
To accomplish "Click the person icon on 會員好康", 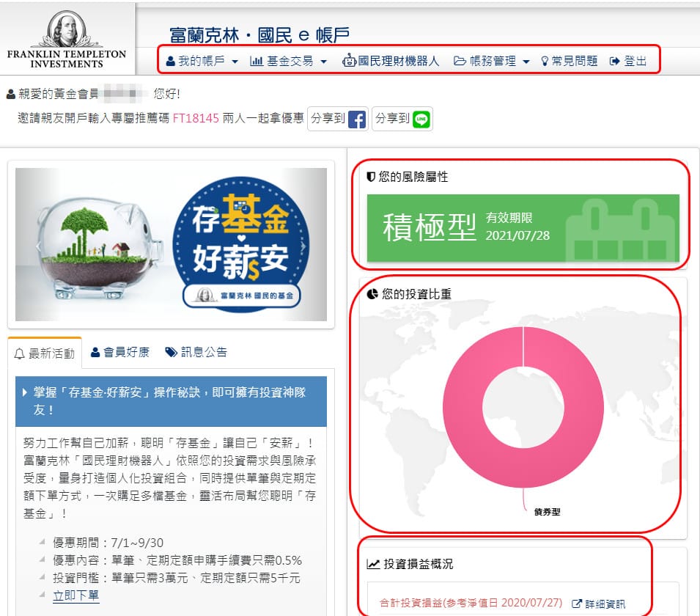I will click(95, 352).
